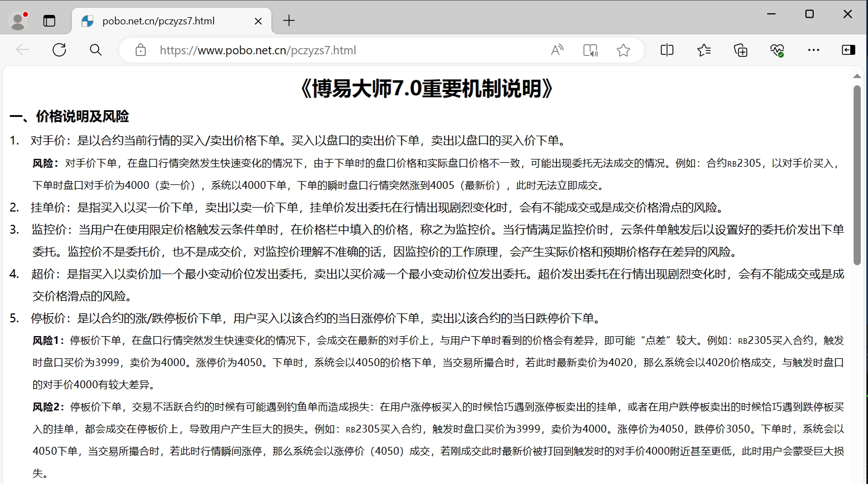
Task: Click the vertical scrollbar thumb
Action: 857,174
